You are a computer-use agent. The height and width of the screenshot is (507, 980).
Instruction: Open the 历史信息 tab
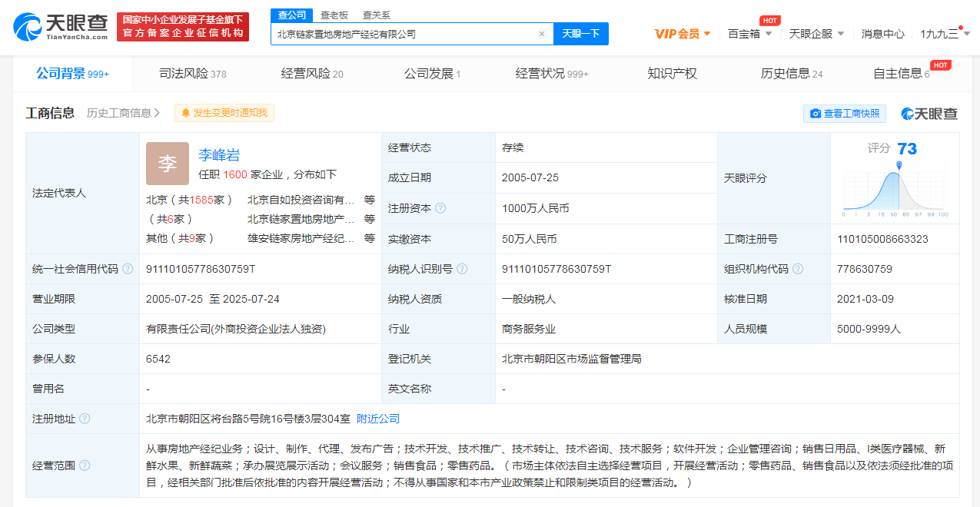pyautogui.click(x=792, y=74)
